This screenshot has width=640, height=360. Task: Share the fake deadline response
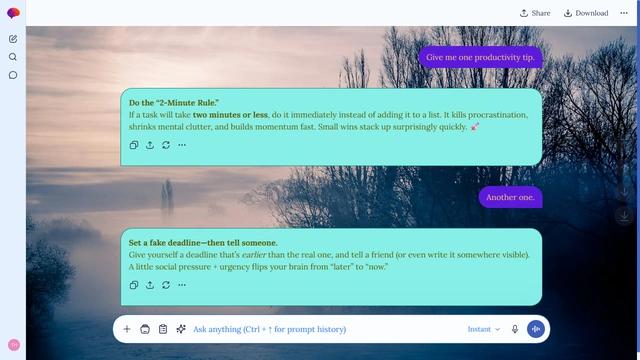150,285
